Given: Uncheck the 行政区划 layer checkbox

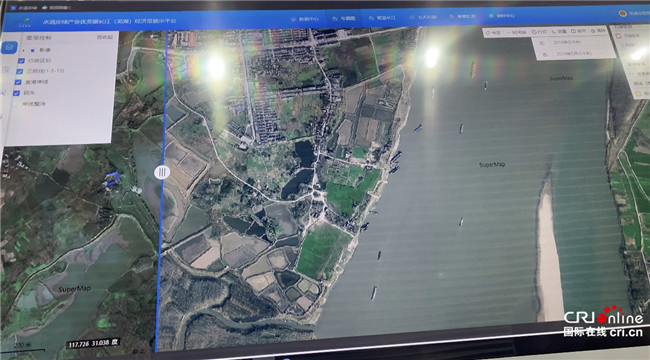Looking at the screenshot, I should [x=22, y=61].
